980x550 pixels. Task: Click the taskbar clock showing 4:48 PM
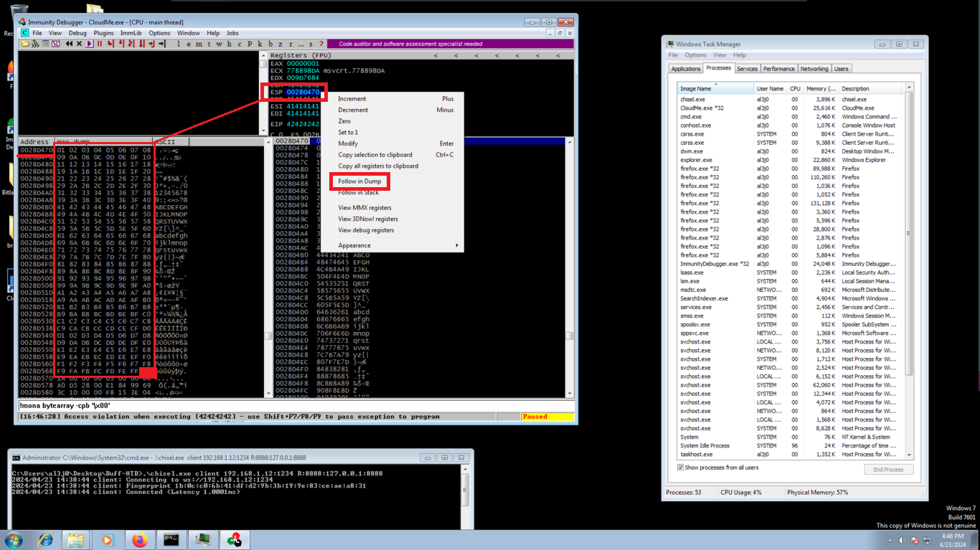(952, 539)
